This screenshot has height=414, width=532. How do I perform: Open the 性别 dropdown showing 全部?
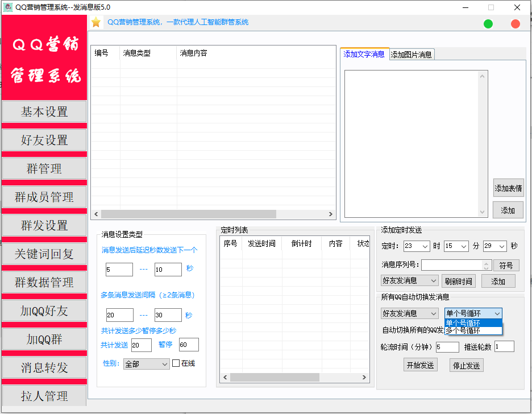pos(146,364)
